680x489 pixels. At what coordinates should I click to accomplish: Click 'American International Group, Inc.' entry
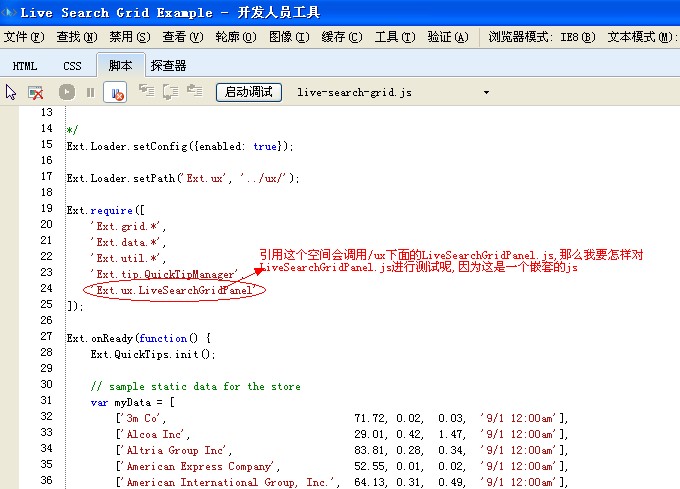tap(228, 482)
